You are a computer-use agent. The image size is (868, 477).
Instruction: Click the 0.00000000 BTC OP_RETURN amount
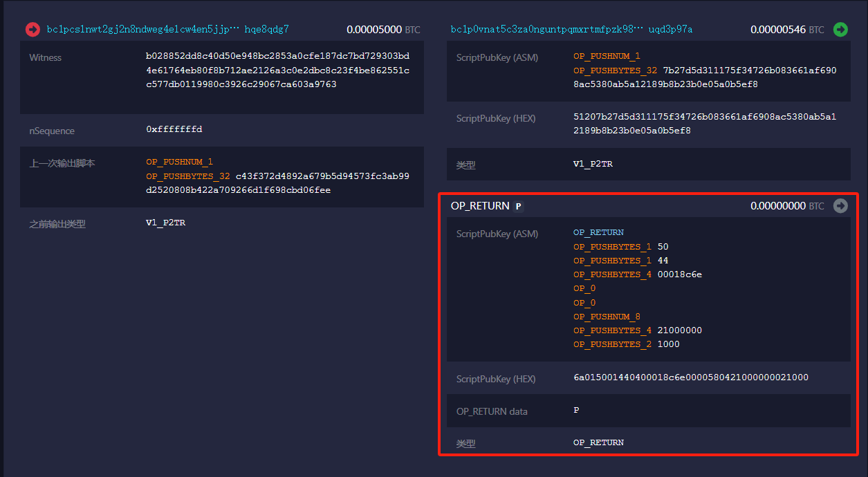pyautogui.click(x=787, y=206)
